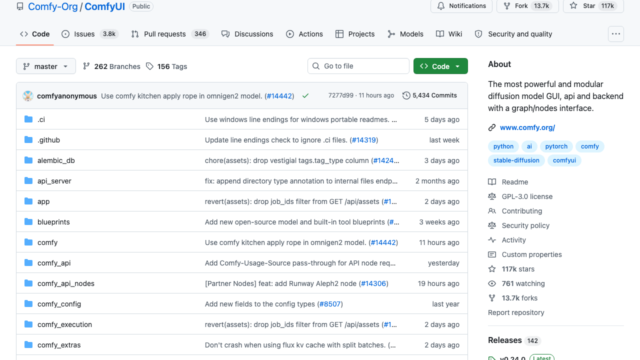The height and width of the screenshot is (360, 640).
Task: Star the ComfyUI repository
Action: tap(593, 6)
